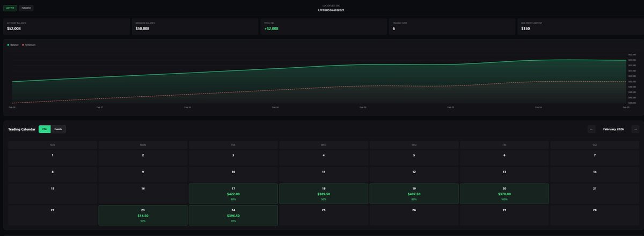This screenshot has height=236, width=644.
Task: Toggle the Minimum series in chart legend
Action: [x=29, y=45]
